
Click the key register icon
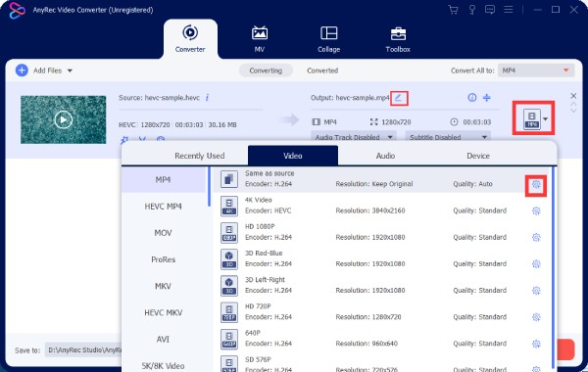472,10
